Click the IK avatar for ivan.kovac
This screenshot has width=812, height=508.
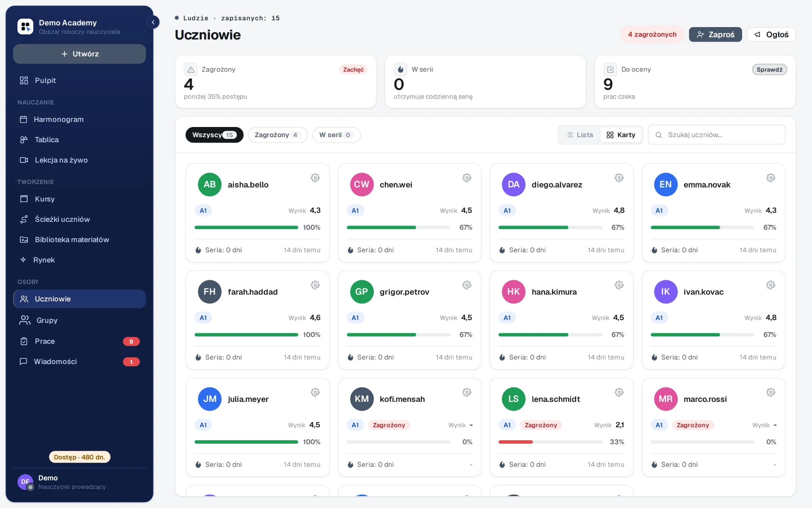coord(666,292)
